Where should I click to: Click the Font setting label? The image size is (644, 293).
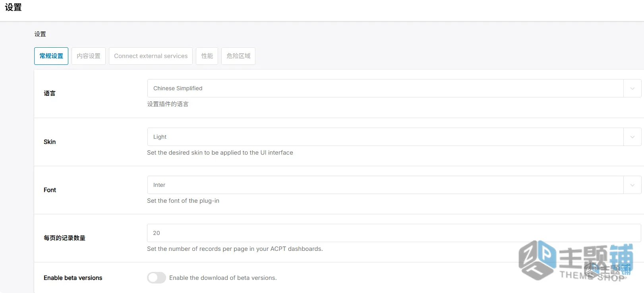pyautogui.click(x=50, y=190)
